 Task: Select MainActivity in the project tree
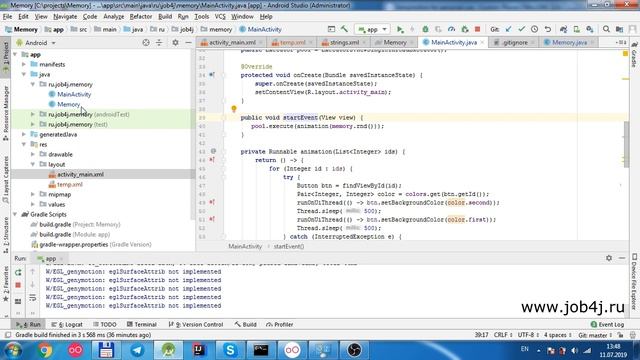[x=73, y=94]
